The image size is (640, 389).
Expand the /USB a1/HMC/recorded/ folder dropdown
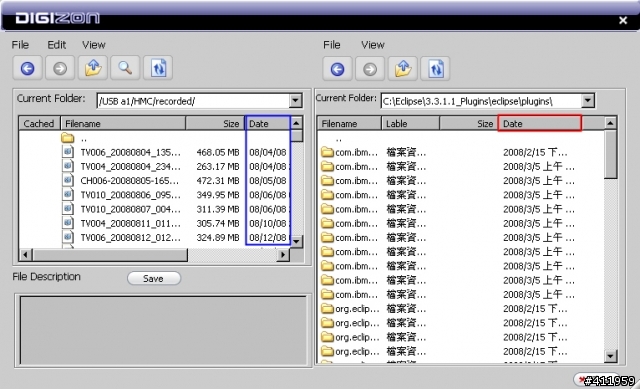296,101
